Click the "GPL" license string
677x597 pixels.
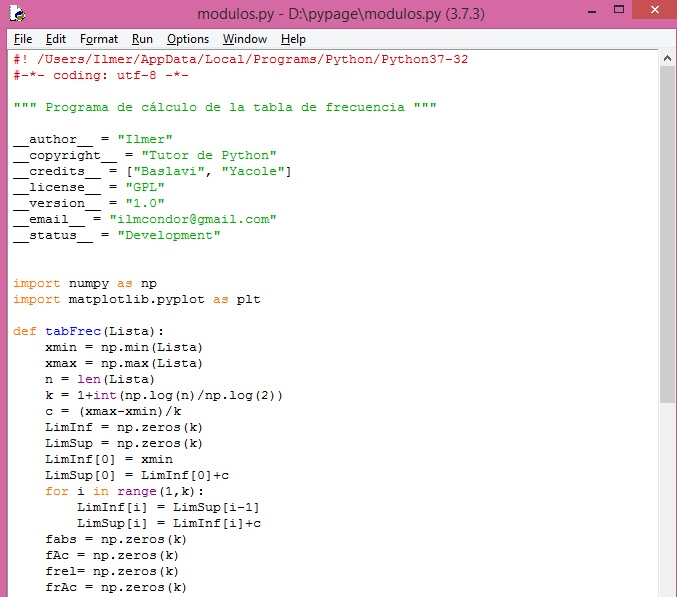click(x=145, y=187)
